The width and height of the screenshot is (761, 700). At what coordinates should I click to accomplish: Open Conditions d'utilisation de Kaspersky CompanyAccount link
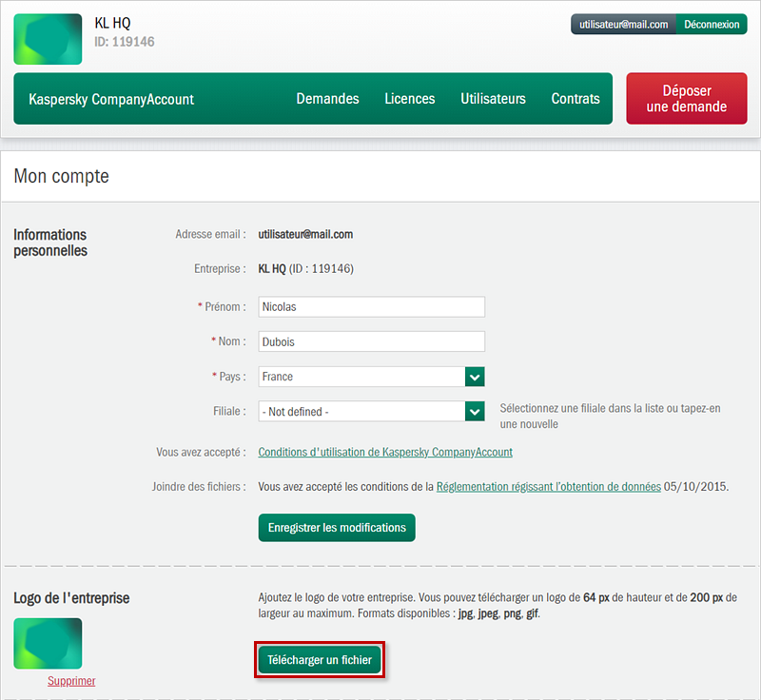pyautogui.click(x=385, y=452)
